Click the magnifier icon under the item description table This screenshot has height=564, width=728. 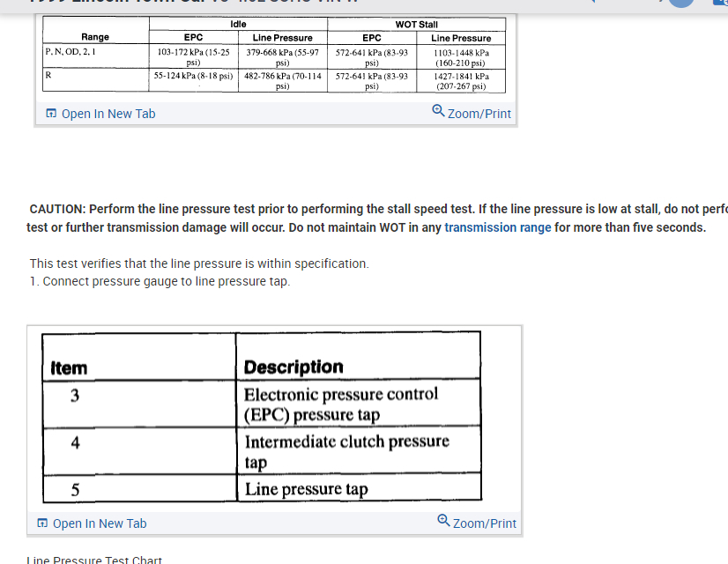click(x=443, y=522)
